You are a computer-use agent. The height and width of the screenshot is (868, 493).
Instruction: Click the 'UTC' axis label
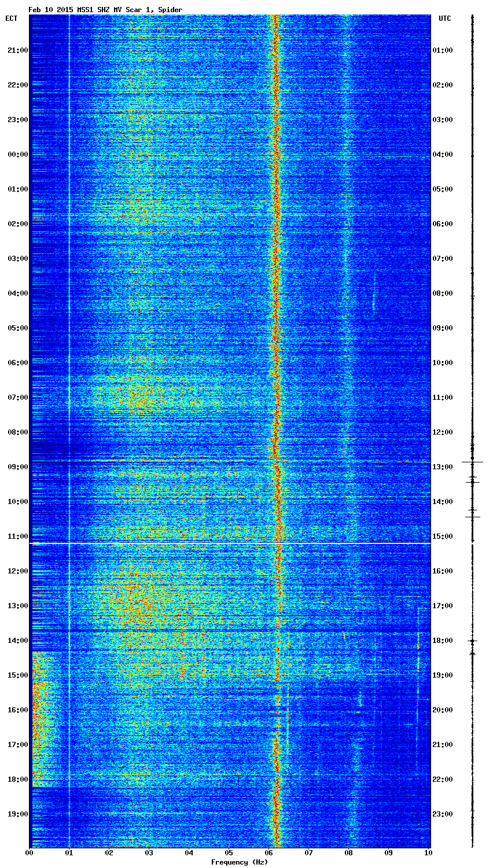tap(444, 19)
